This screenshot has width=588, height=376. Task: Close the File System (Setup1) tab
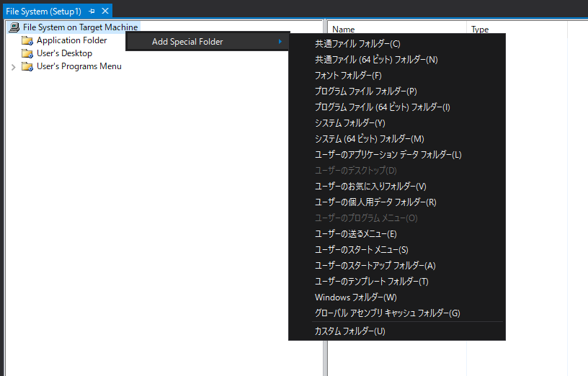[105, 12]
